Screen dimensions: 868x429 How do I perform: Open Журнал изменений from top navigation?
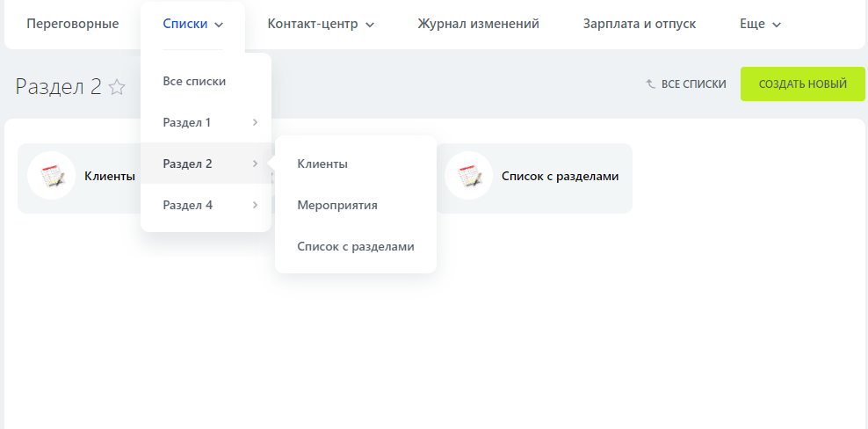pyautogui.click(x=478, y=24)
